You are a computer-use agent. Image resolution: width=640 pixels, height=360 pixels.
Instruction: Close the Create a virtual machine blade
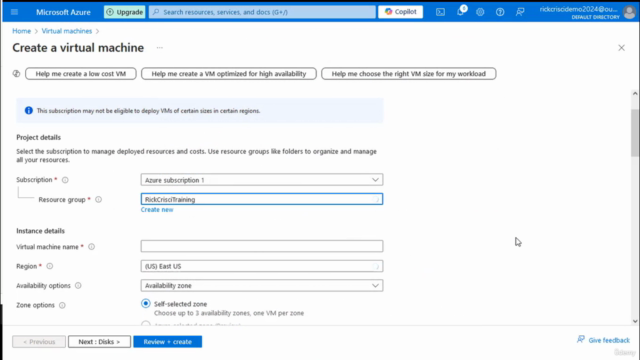(x=621, y=48)
